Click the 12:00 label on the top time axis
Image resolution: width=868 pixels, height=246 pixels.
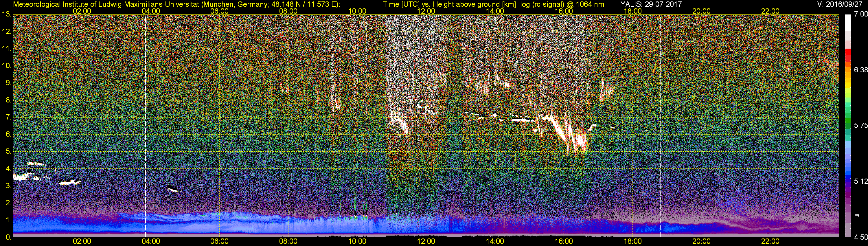click(x=426, y=11)
